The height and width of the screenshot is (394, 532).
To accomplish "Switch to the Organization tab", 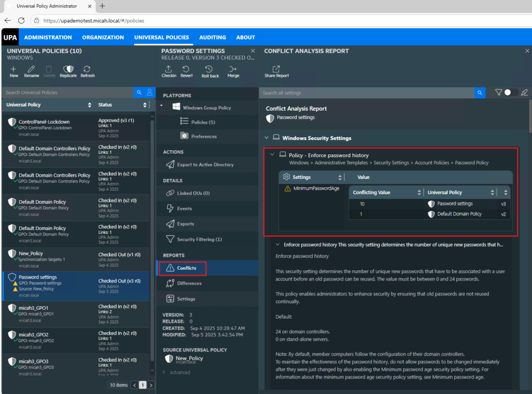I will coord(103,37).
